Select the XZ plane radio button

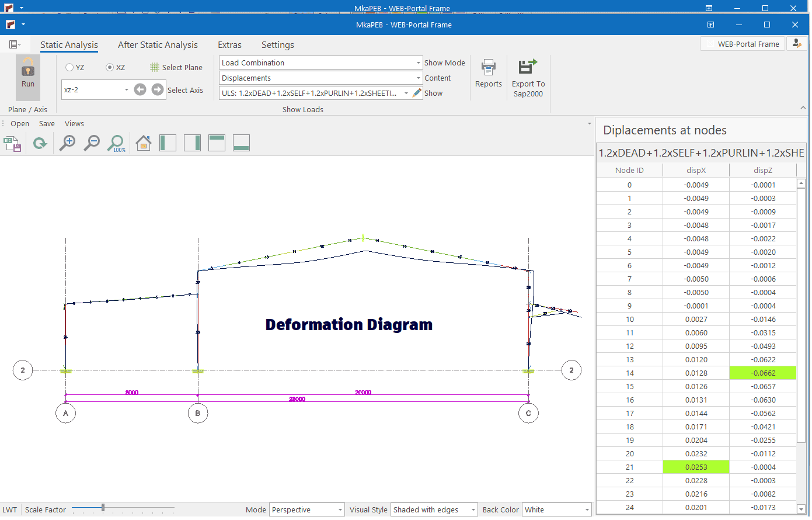coord(110,68)
